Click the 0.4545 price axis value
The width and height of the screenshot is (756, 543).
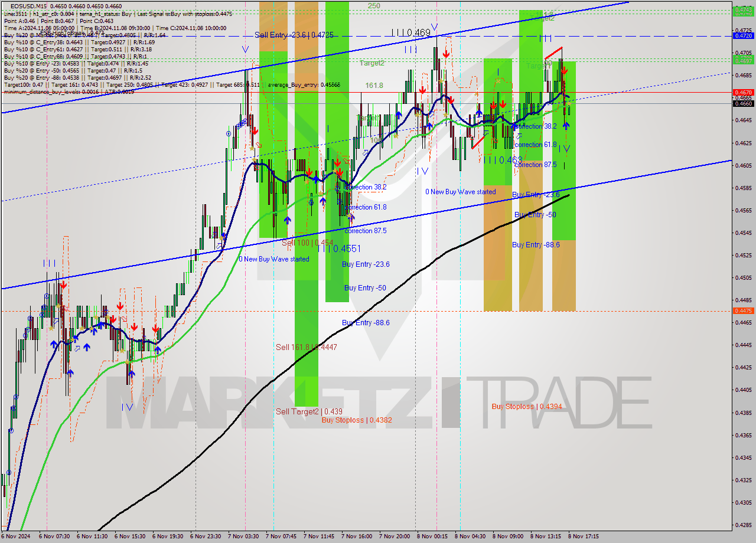point(742,233)
